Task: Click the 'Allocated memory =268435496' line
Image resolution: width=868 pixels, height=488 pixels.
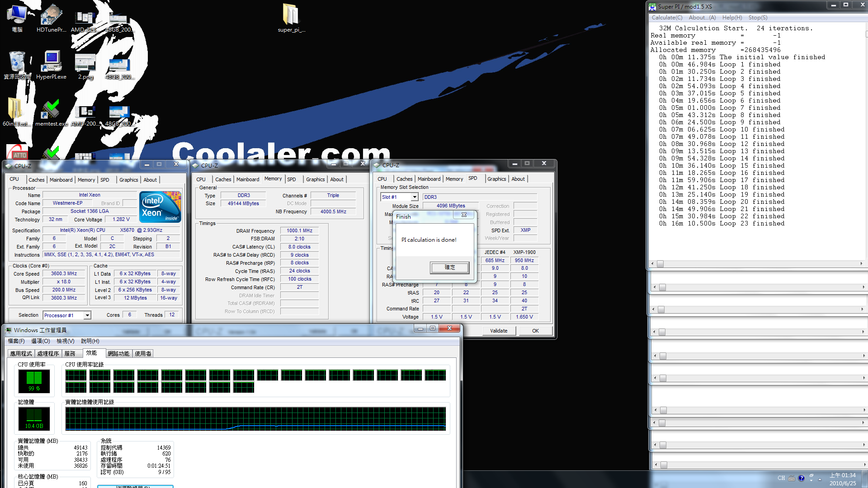Action: 716,50
